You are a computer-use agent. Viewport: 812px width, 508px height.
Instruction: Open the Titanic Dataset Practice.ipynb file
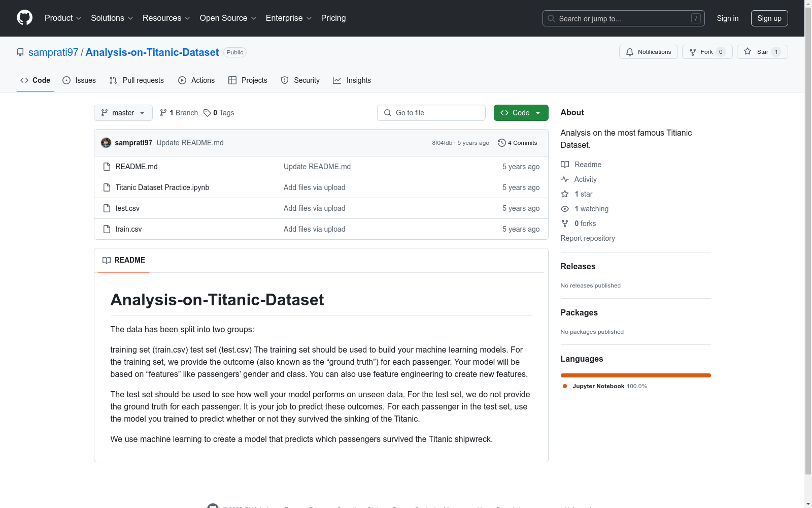[162, 187]
